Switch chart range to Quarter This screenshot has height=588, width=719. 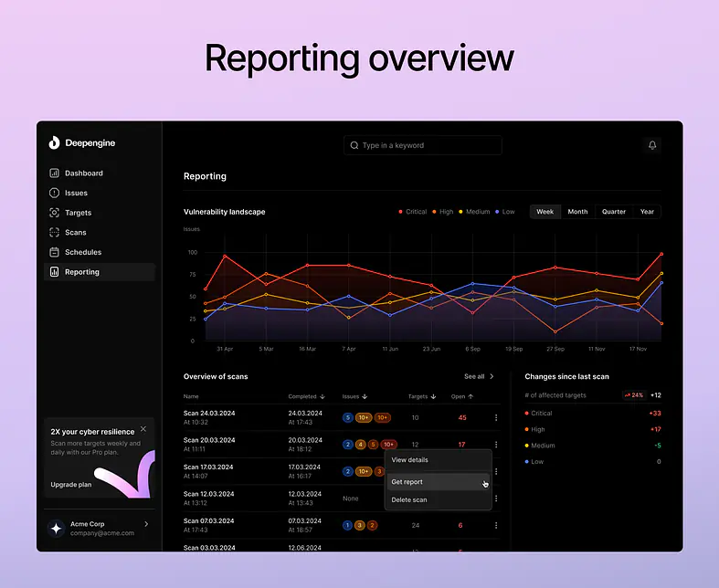point(614,212)
